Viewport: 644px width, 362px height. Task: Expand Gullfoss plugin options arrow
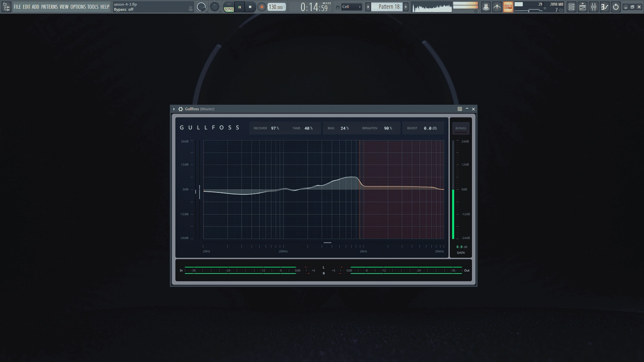(x=174, y=109)
